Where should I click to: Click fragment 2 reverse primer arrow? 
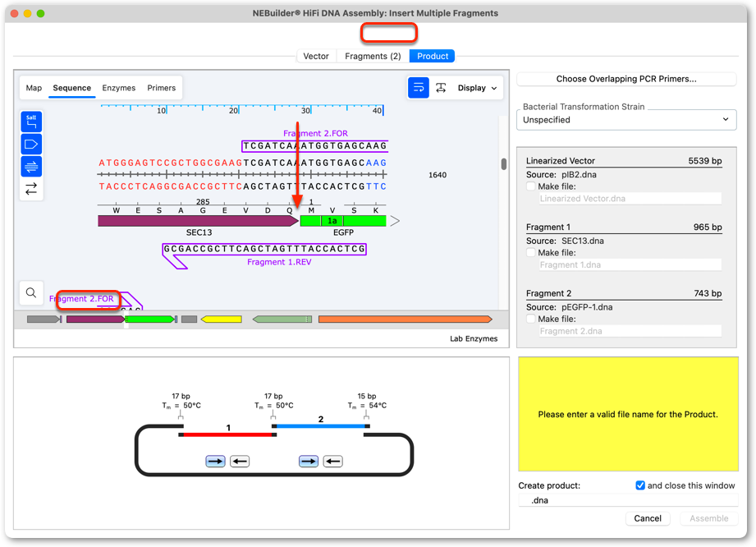point(332,461)
